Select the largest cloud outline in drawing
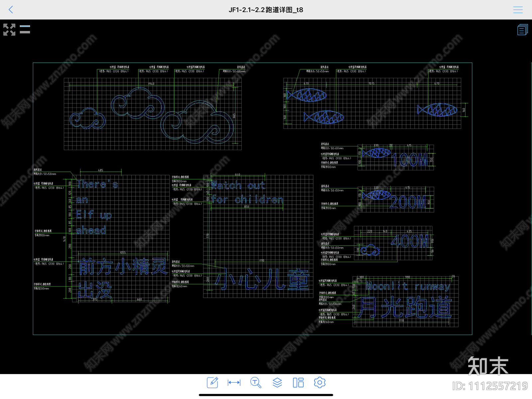The width and height of the screenshot is (532, 399). [197, 122]
